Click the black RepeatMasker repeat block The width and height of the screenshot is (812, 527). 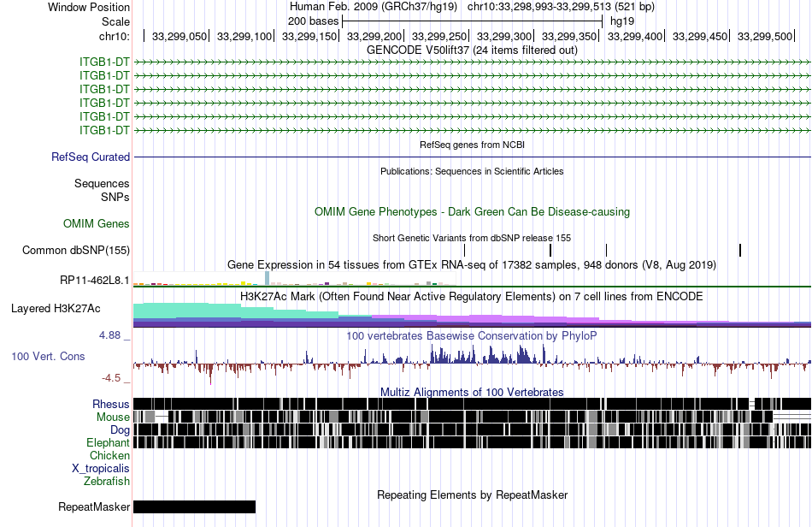point(194,506)
